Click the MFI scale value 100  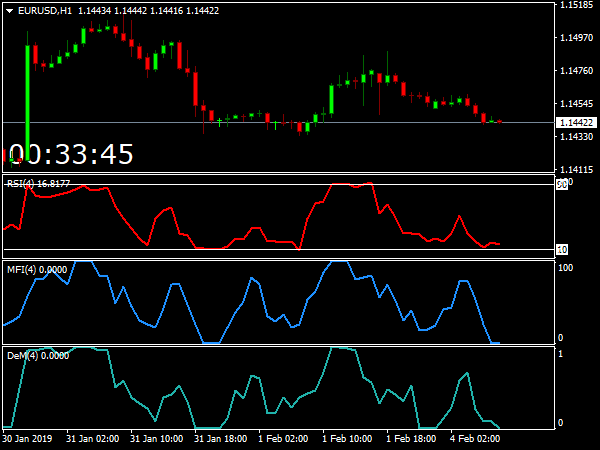tap(566, 268)
